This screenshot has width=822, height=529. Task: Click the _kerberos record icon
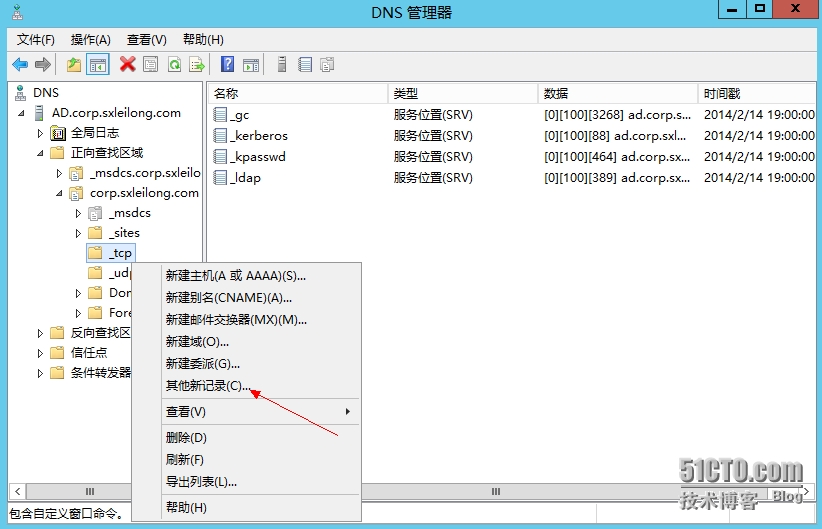(221, 135)
